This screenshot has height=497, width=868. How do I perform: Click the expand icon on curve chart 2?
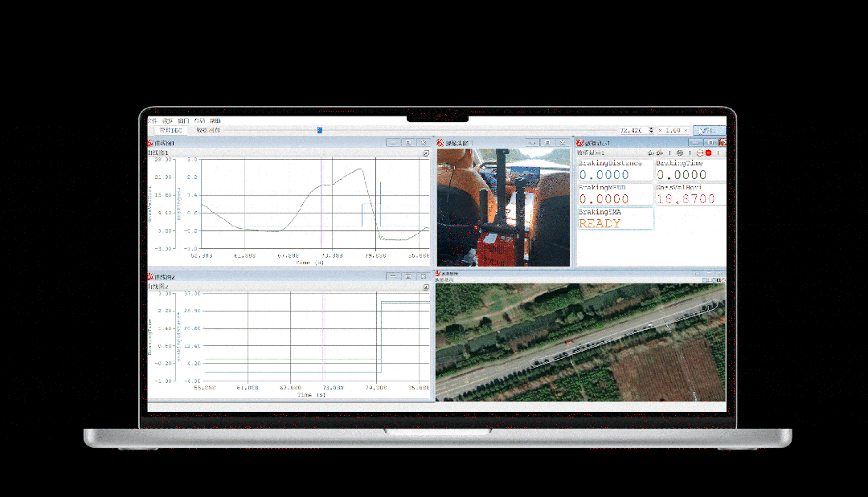pos(427,287)
